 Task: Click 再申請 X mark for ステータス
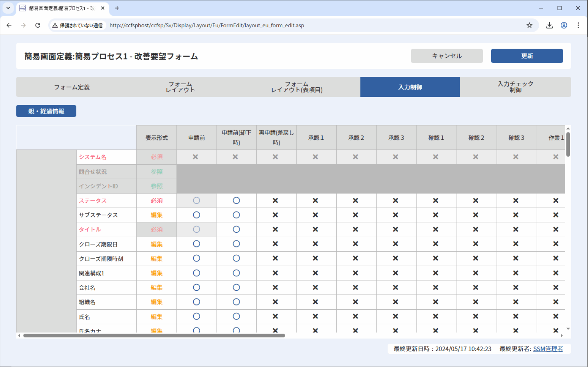point(275,201)
